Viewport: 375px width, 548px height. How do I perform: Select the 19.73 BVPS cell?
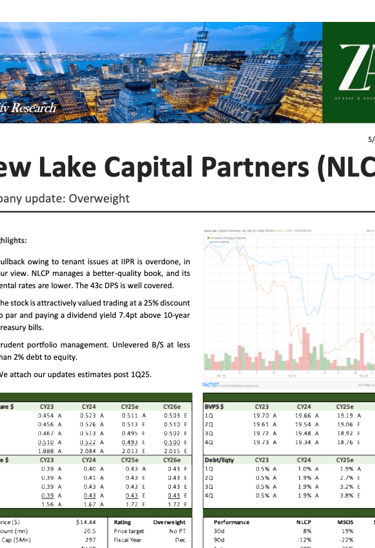(261, 442)
